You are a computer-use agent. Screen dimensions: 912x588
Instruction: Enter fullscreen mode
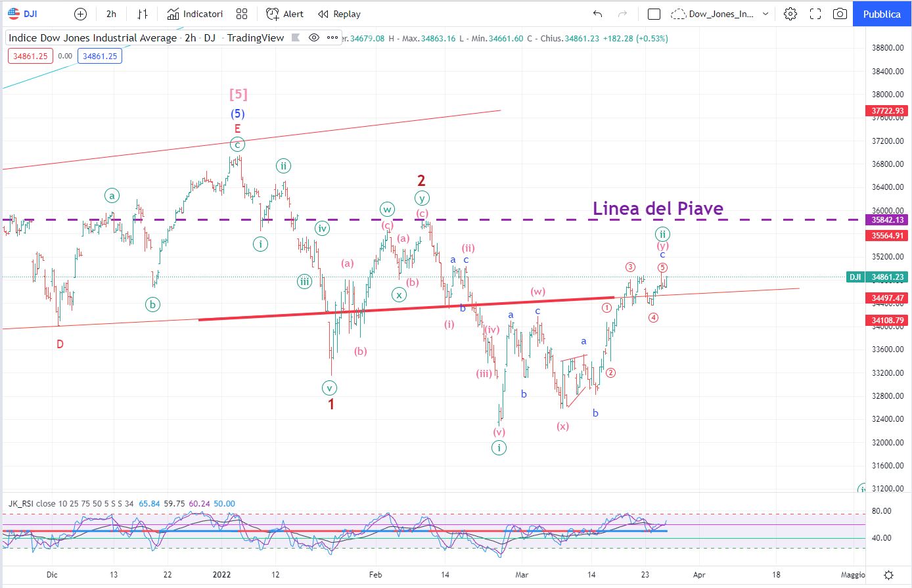pos(815,14)
